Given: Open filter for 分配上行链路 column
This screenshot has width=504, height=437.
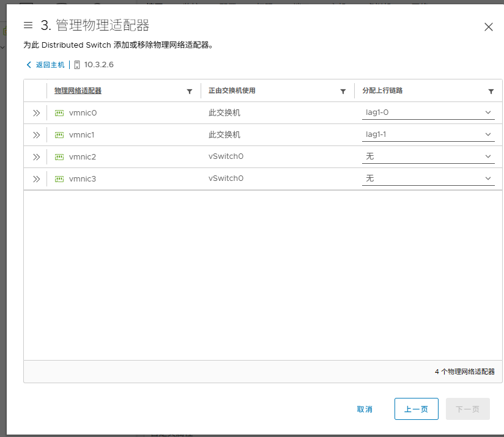Looking at the screenshot, I should pyautogui.click(x=491, y=92).
